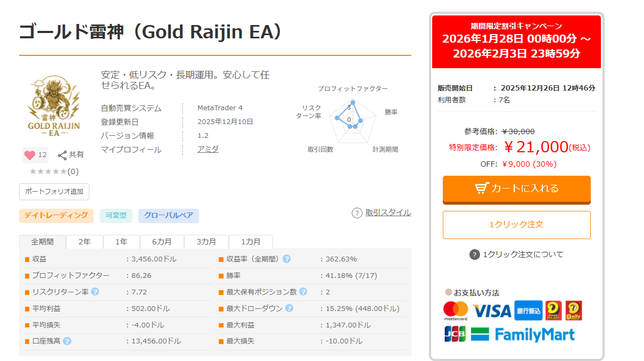
Task: Click the JCB payment logo
Action: (455, 334)
